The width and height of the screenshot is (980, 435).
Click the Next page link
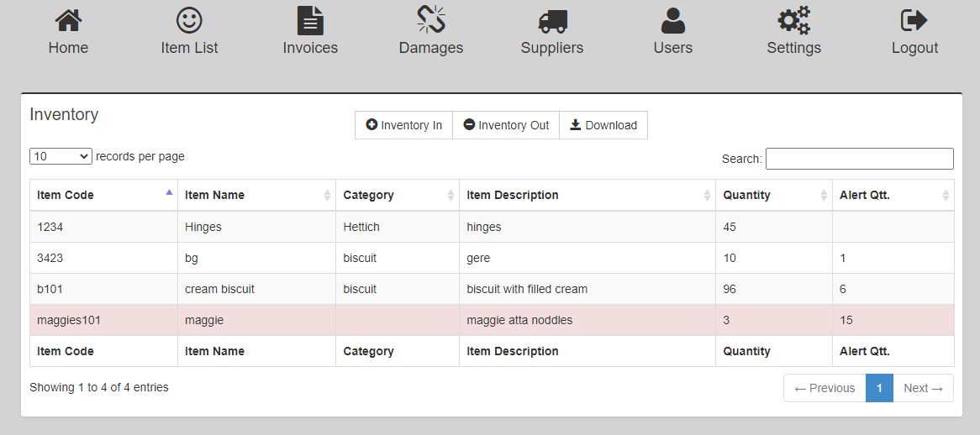click(923, 388)
